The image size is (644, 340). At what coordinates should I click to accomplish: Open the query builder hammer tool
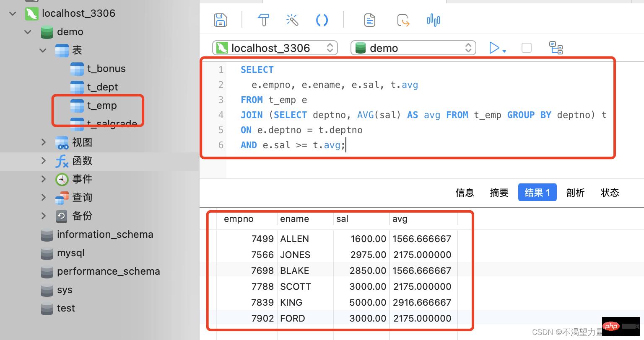tap(263, 20)
